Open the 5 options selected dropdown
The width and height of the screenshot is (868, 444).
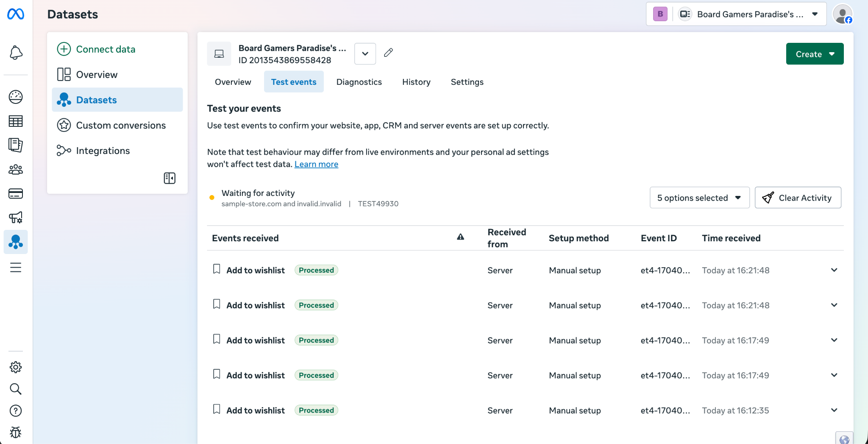pyautogui.click(x=699, y=198)
